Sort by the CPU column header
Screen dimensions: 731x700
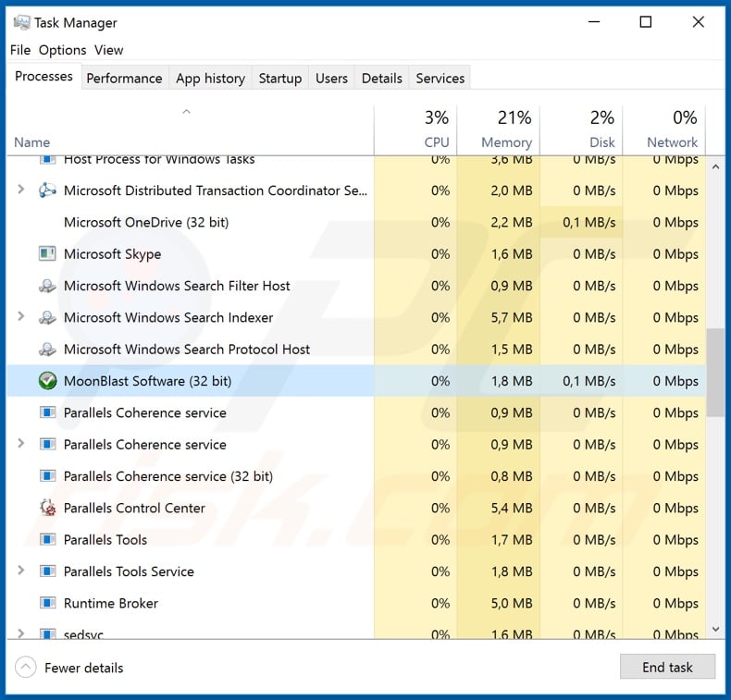(415, 130)
